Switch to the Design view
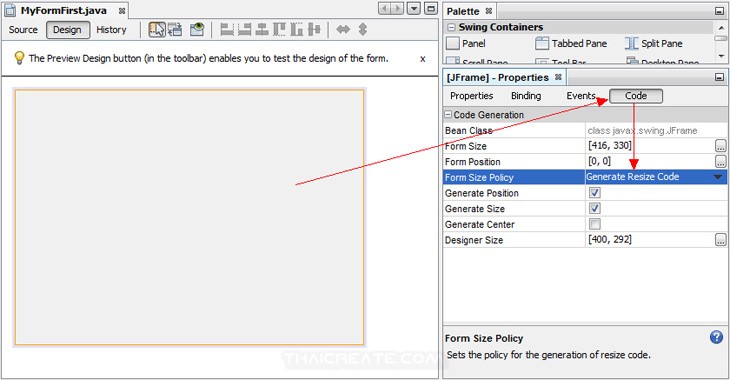730x380 pixels. (x=68, y=30)
